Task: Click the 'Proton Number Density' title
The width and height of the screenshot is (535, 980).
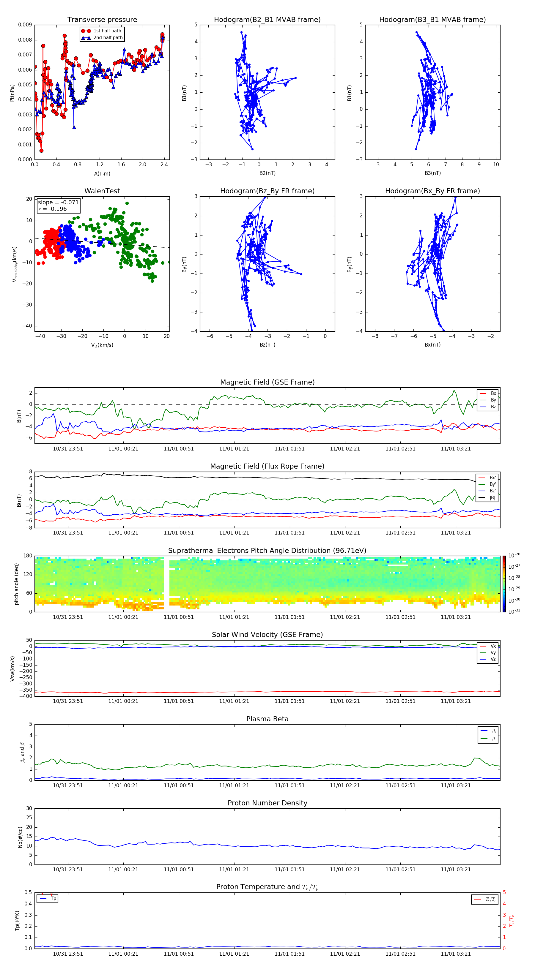Action: click(x=267, y=803)
